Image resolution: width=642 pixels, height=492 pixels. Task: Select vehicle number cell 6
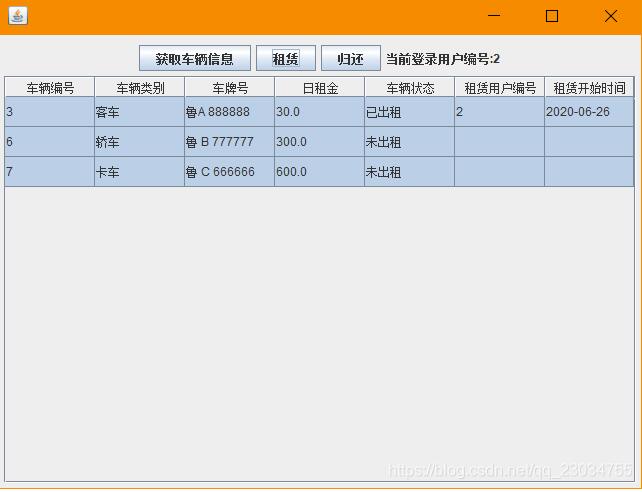click(50, 142)
